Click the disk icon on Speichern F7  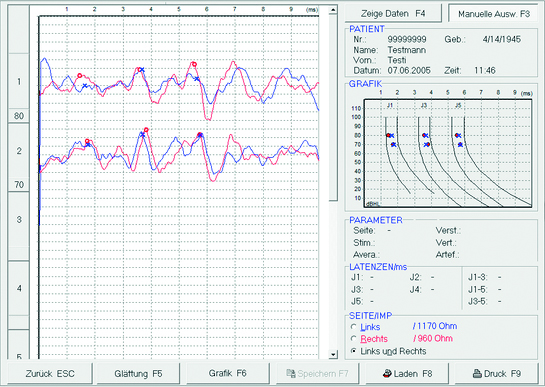point(291,374)
